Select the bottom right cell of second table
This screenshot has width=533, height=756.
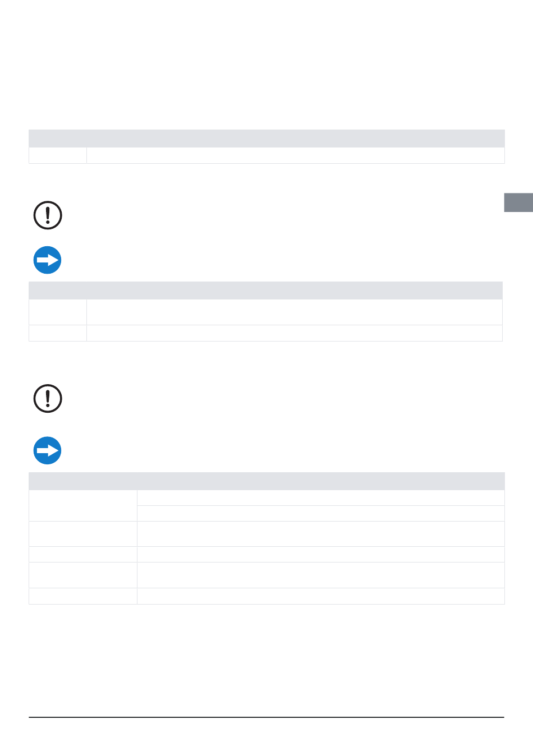295,333
